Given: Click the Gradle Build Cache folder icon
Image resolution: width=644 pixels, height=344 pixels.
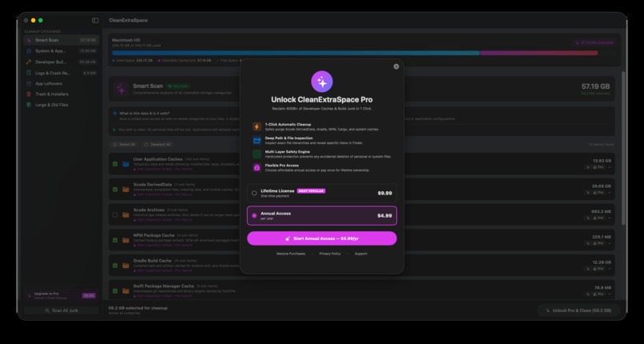Looking at the screenshot, I should [x=125, y=266].
